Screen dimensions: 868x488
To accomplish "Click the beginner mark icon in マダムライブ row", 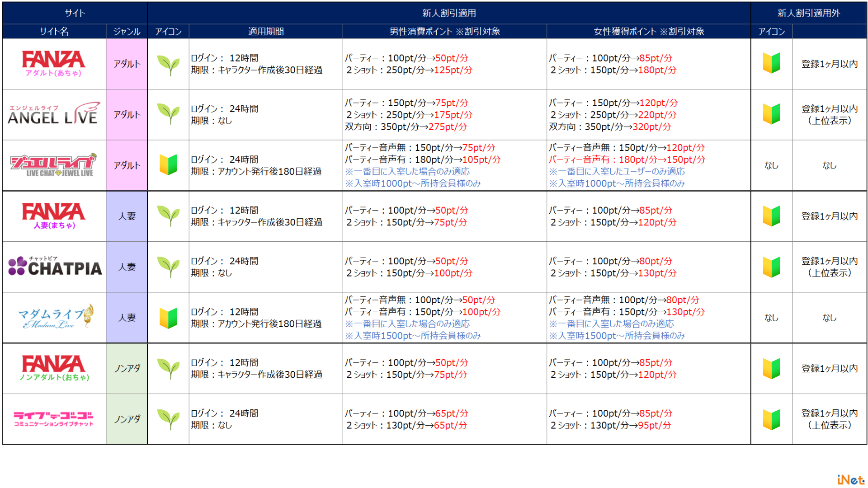I will [x=168, y=318].
